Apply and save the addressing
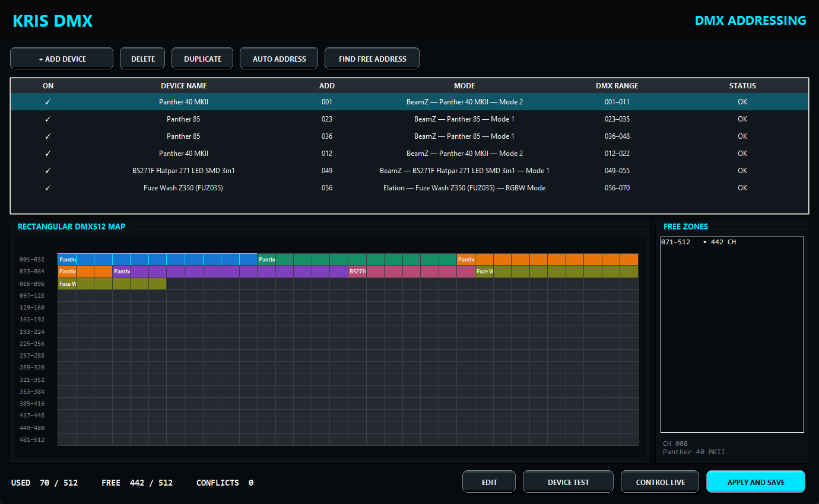 click(x=755, y=482)
